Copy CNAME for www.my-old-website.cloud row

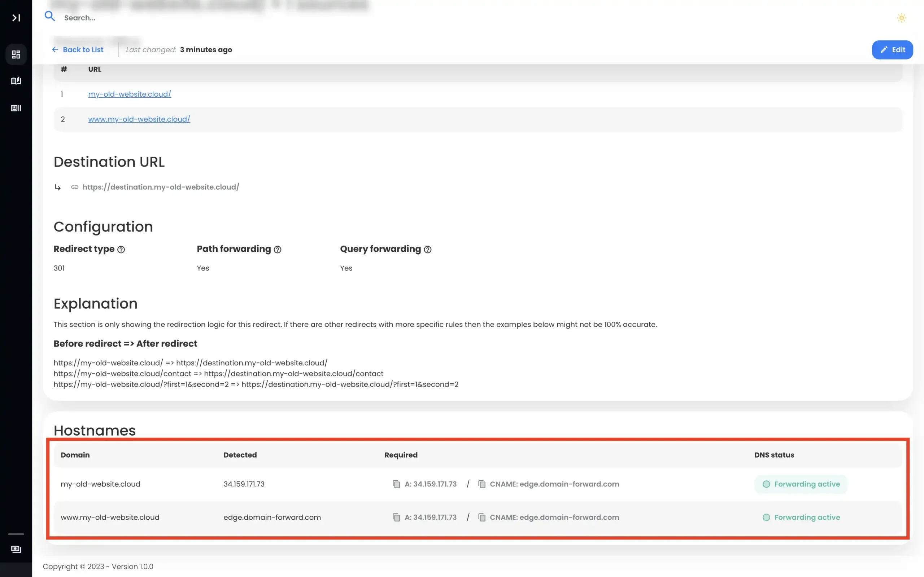(x=481, y=517)
